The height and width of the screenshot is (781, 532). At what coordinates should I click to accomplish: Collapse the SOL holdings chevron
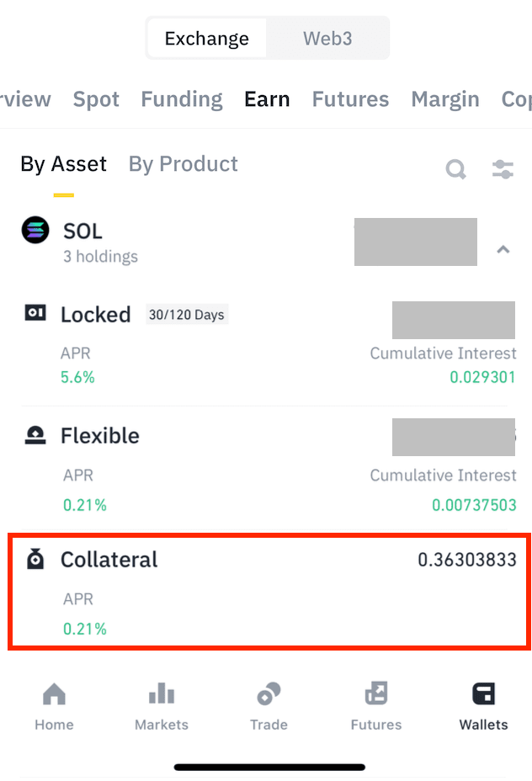point(503,249)
